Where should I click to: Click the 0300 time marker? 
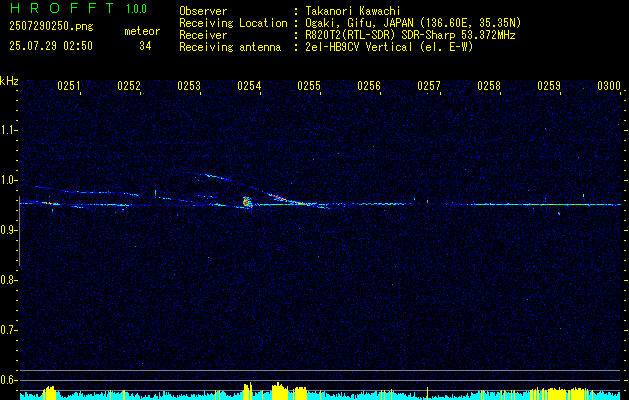click(609, 86)
